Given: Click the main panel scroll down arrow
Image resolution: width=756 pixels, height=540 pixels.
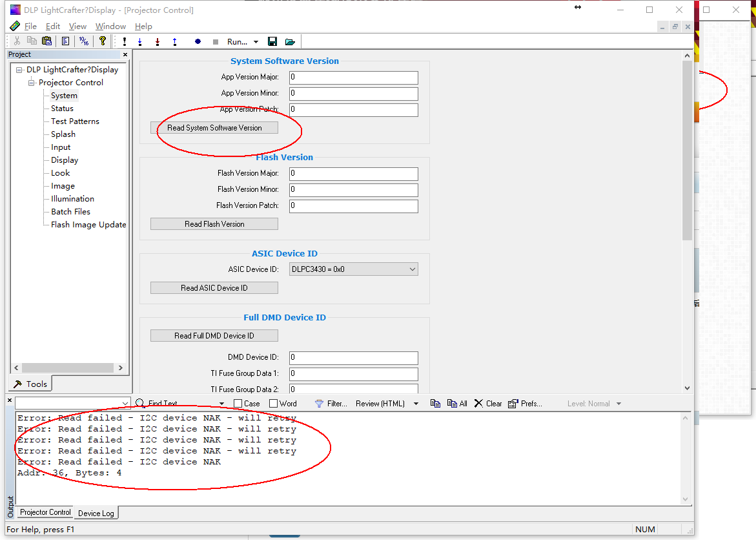Looking at the screenshot, I should pos(687,388).
